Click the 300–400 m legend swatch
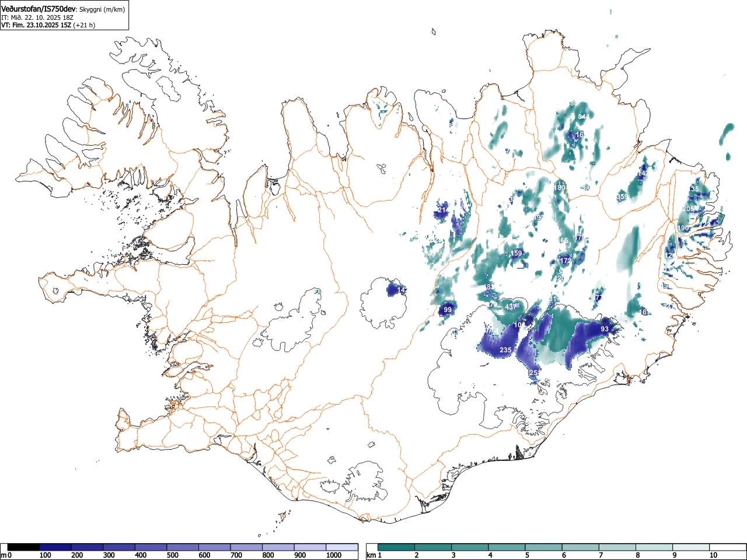 point(119,547)
